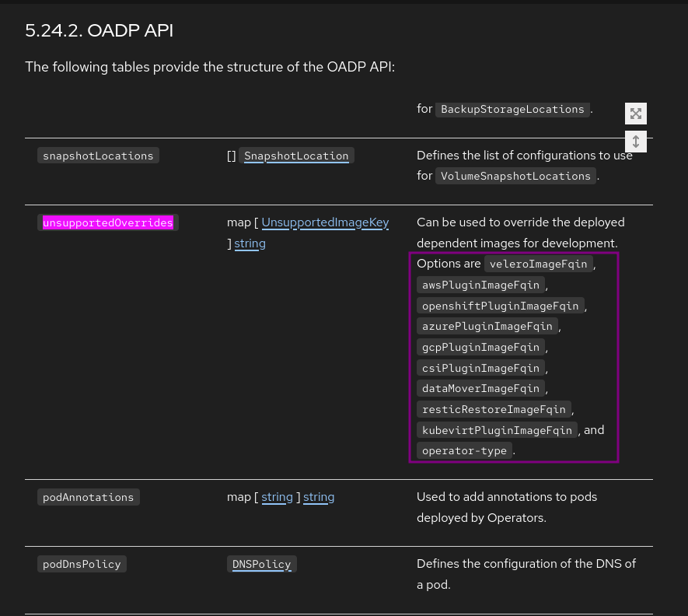
Task: Click the highlighted unsupportedOverrides field name
Action: click(108, 223)
